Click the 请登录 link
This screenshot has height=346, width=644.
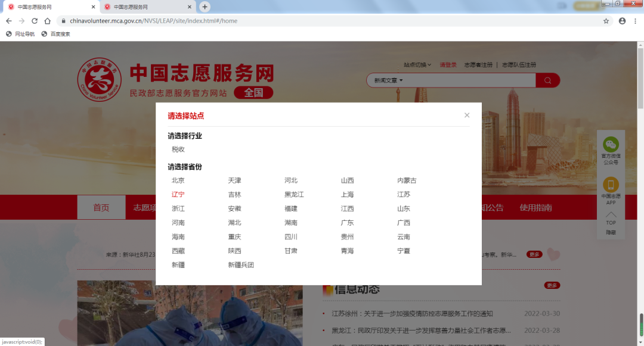pyautogui.click(x=448, y=65)
